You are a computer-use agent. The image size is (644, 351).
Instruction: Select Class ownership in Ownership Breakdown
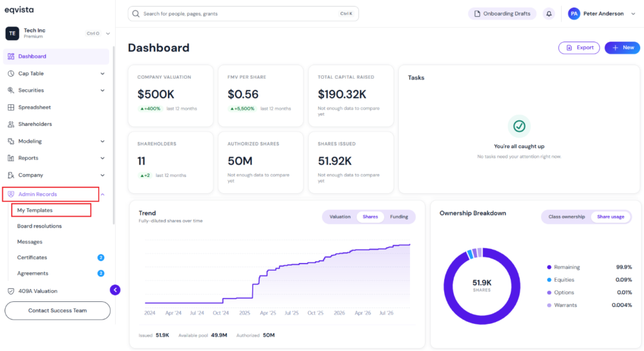click(x=567, y=216)
